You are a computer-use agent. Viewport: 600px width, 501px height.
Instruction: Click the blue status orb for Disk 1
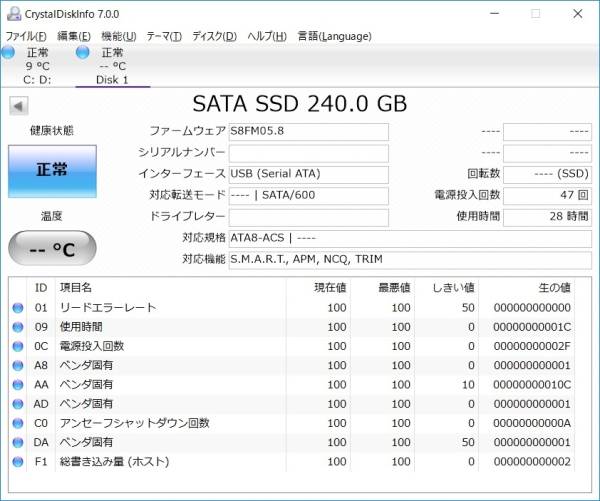coord(83,52)
